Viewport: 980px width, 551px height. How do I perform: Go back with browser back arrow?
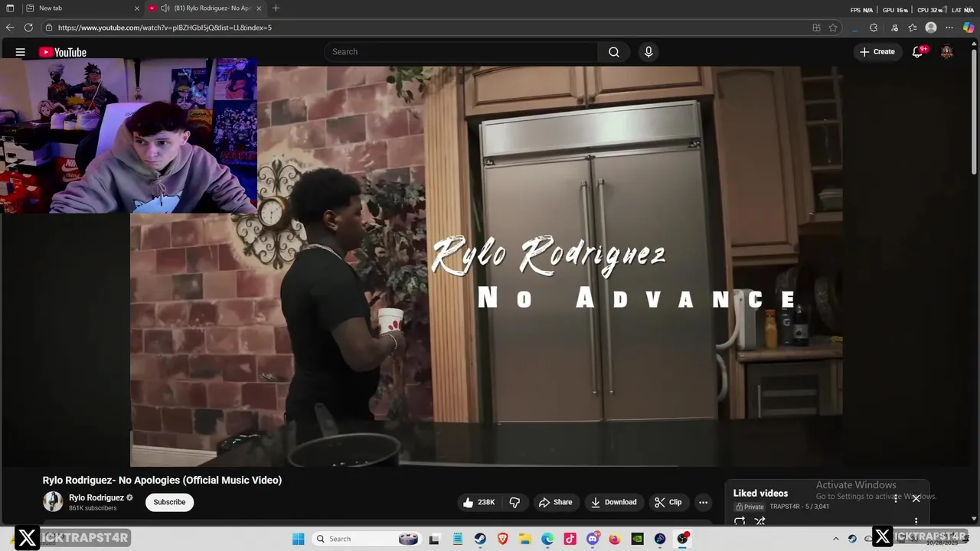click(x=10, y=28)
